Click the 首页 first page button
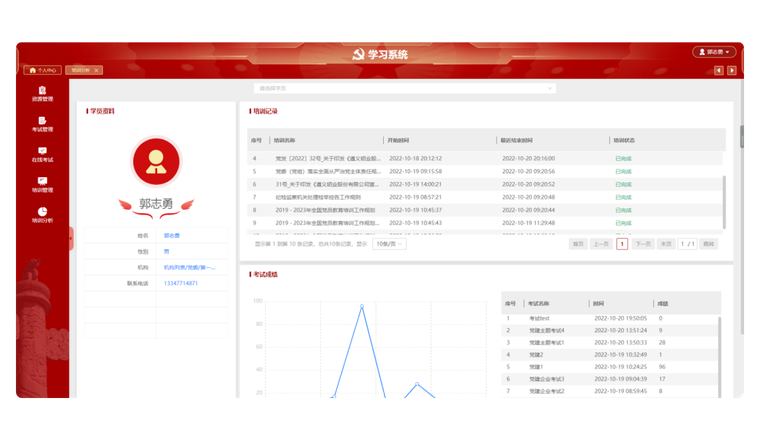 [578, 244]
